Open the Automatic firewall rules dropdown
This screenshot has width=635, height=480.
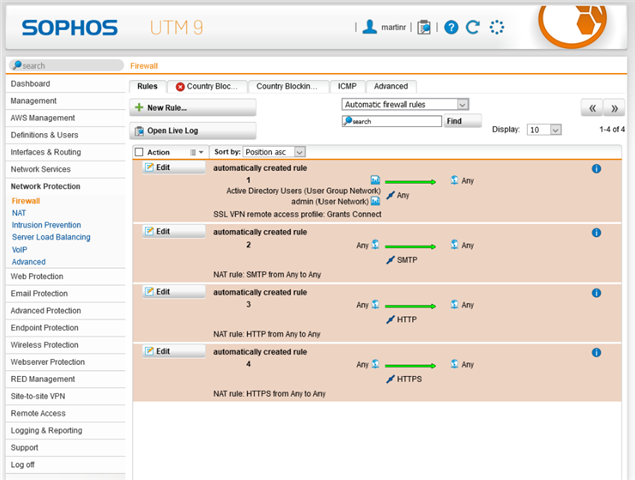pos(405,105)
